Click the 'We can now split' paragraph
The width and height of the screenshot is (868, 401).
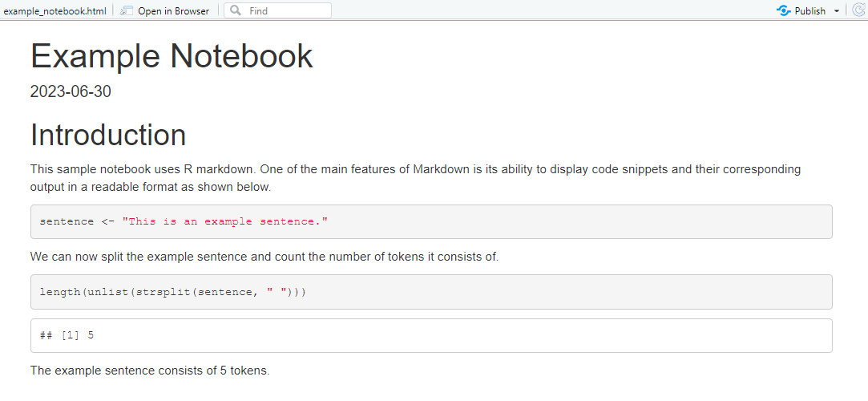(264, 257)
